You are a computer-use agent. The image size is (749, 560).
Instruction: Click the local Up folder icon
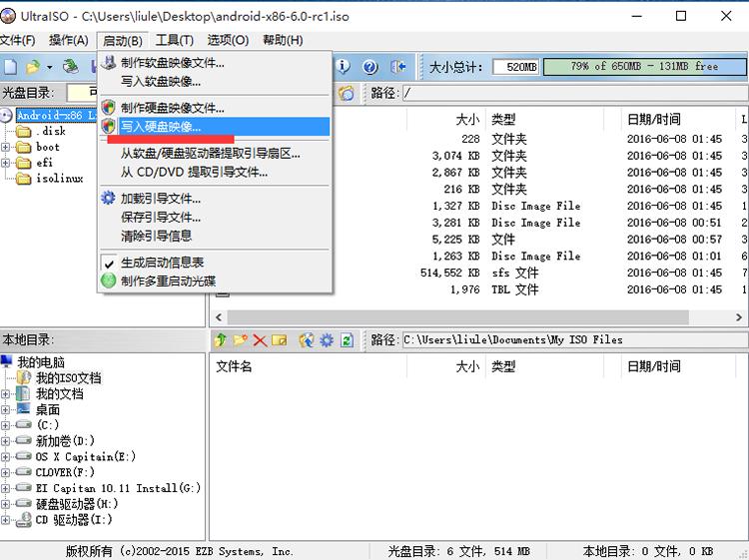[221, 340]
